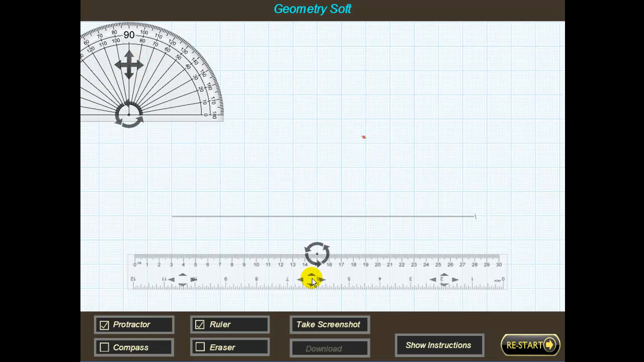Click the Download button
This screenshot has width=644, height=362.
[x=330, y=348]
